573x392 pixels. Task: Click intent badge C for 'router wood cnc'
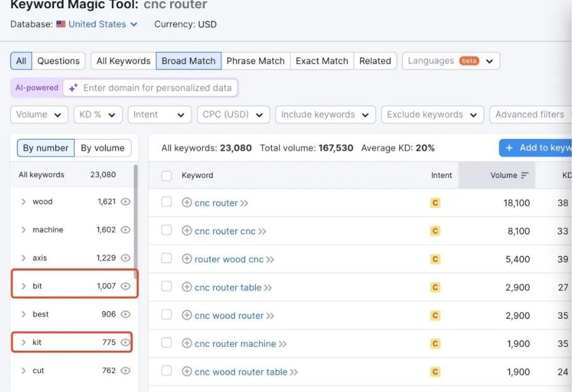435,259
